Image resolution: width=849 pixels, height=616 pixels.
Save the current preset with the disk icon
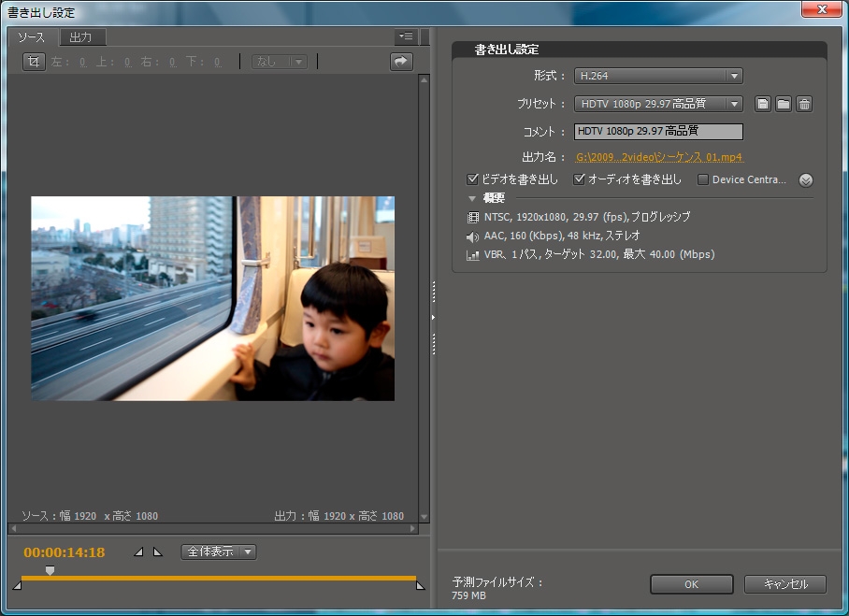pos(763,104)
